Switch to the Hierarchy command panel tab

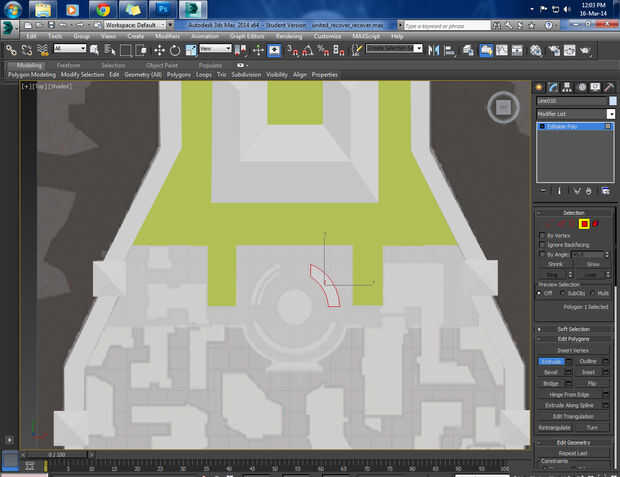click(567, 87)
